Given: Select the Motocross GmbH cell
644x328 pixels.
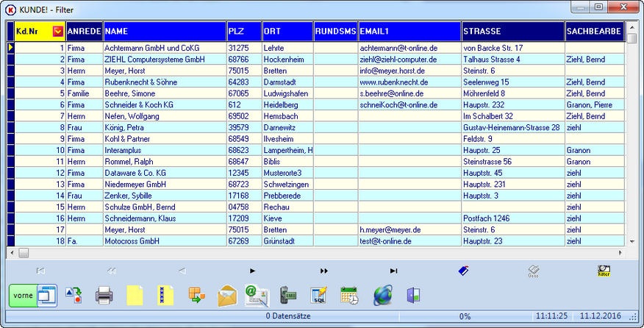Looking at the screenshot, I should tap(165, 241).
